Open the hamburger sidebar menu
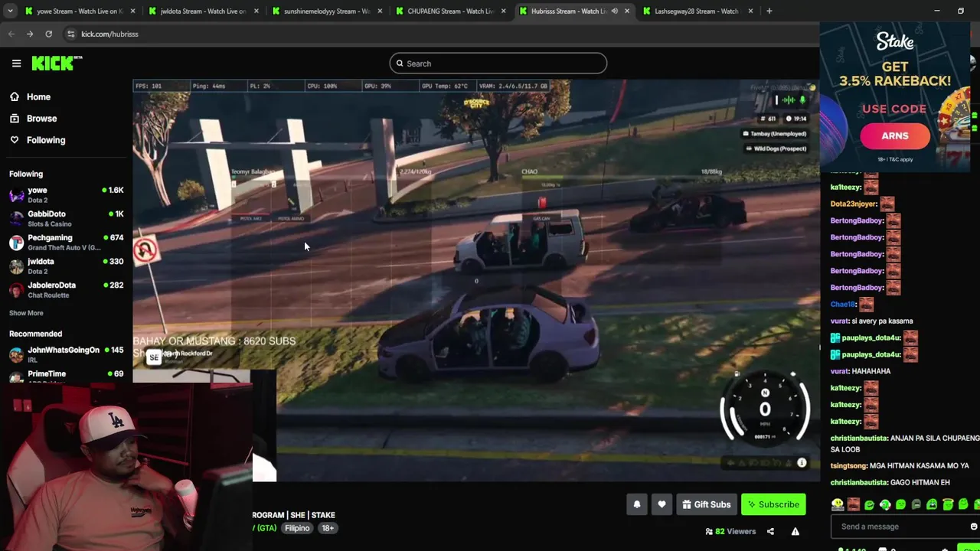The height and width of the screenshot is (551, 980). click(16, 64)
